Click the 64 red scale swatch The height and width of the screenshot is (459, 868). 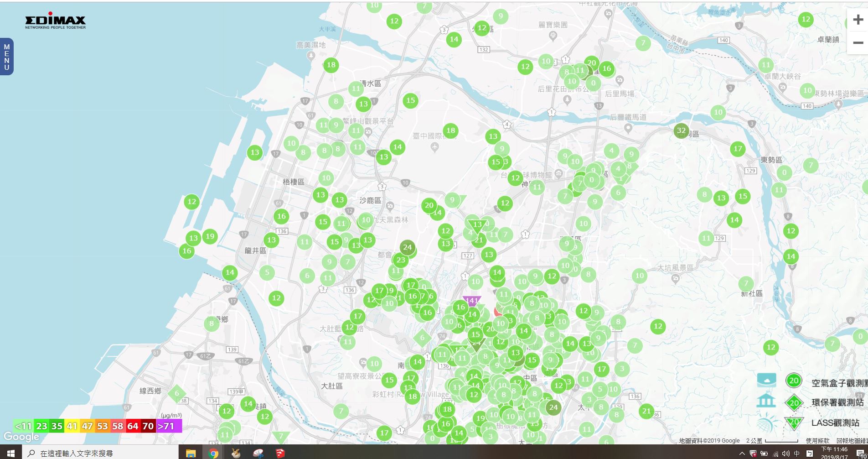[133, 426]
